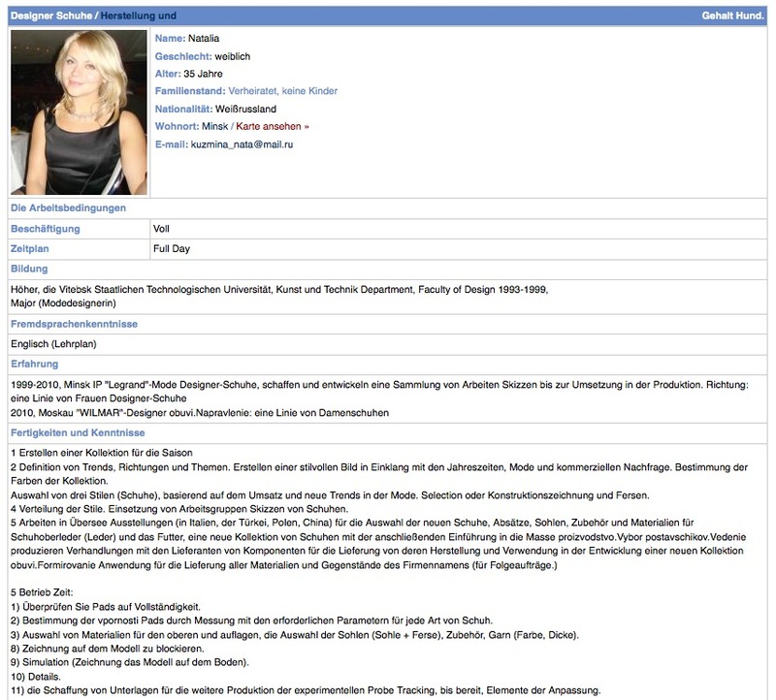Open the 'Karte ansehen »' map link
This screenshot has height=700, width=776.
tap(273, 127)
